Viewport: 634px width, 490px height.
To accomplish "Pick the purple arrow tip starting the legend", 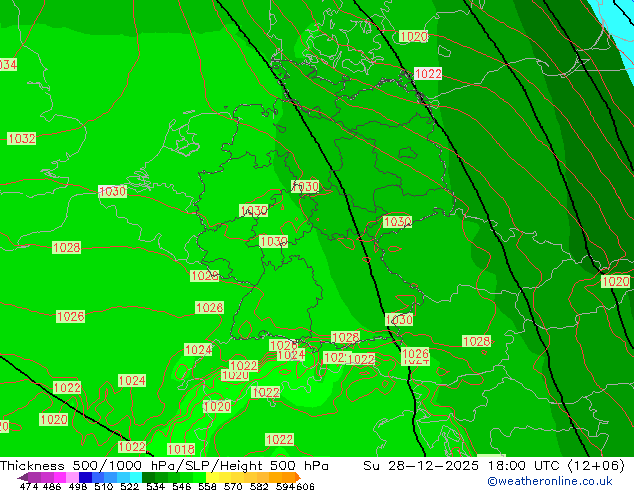I will 23,477.
